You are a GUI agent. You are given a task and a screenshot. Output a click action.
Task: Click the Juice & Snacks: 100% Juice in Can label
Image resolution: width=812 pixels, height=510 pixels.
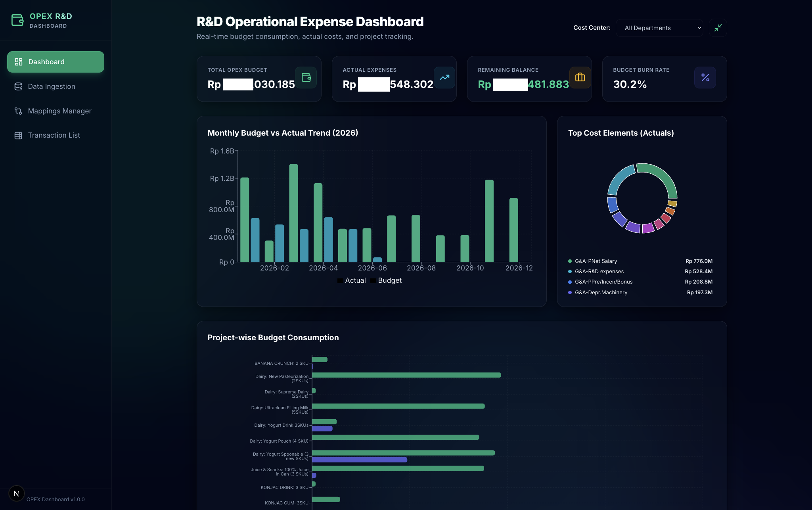pyautogui.click(x=280, y=472)
